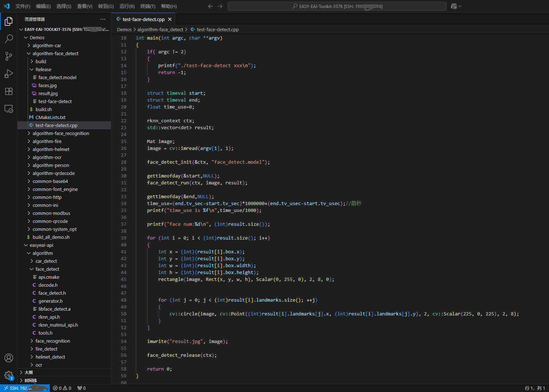Select the test-face-detect.cpp editor tab

point(143,19)
